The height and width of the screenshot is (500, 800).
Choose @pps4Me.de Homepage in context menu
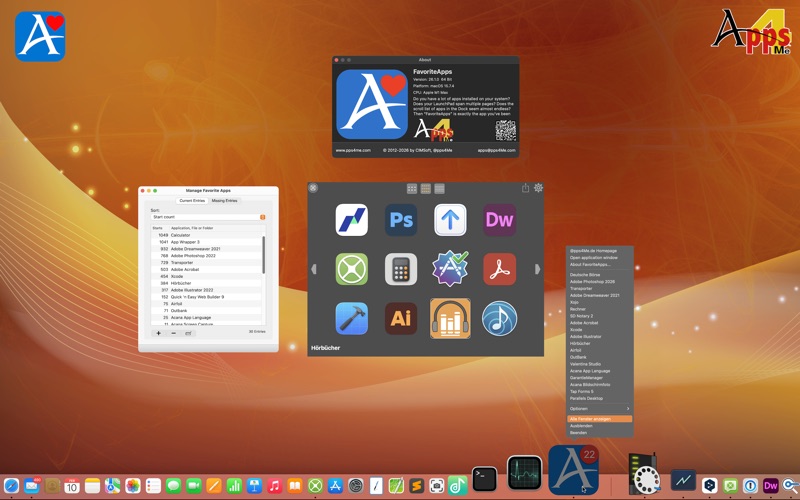point(600,251)
